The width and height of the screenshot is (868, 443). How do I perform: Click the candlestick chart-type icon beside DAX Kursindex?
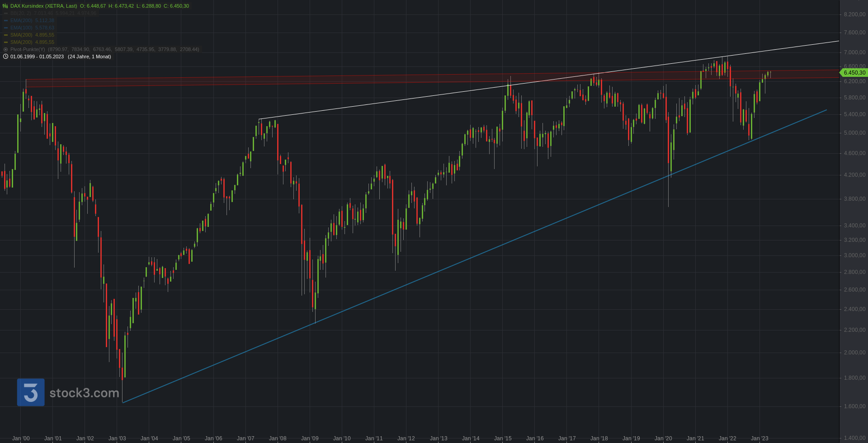tap(5, 6)
